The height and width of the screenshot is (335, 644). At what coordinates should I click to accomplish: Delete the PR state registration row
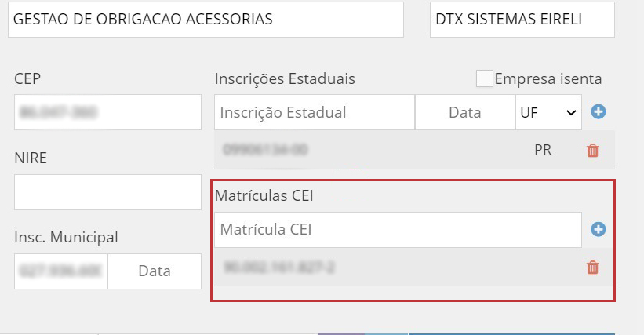593,150
